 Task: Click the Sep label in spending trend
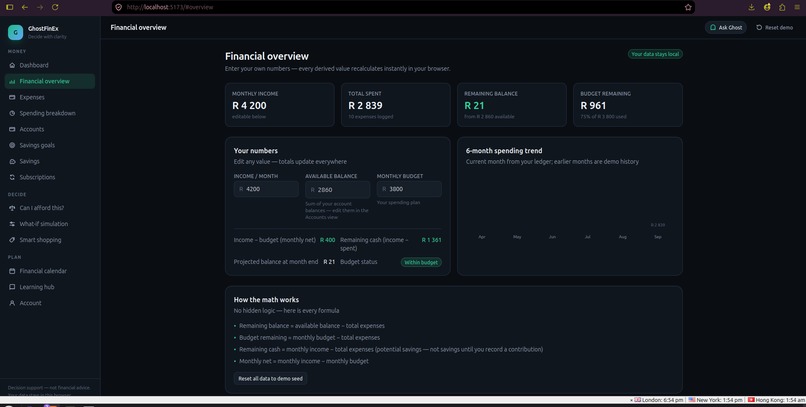click(x=658, y=237)
